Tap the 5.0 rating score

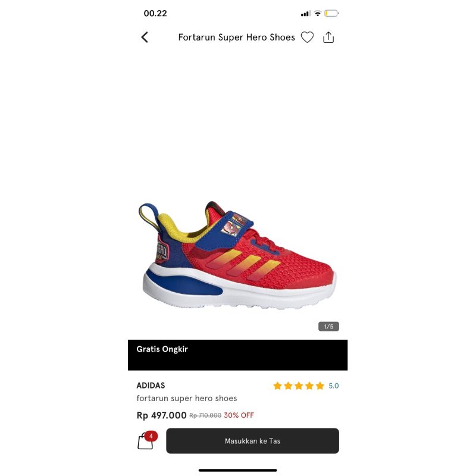(333, 386)
